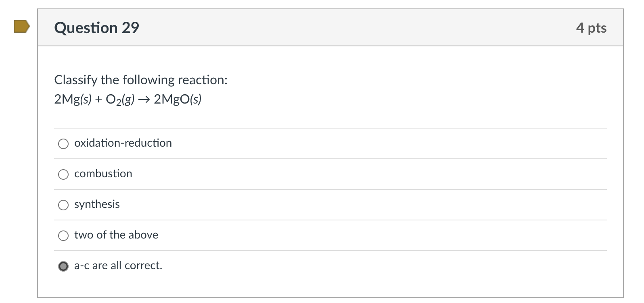
Task: Select the combustion answer circle
Action: point(63,174)
